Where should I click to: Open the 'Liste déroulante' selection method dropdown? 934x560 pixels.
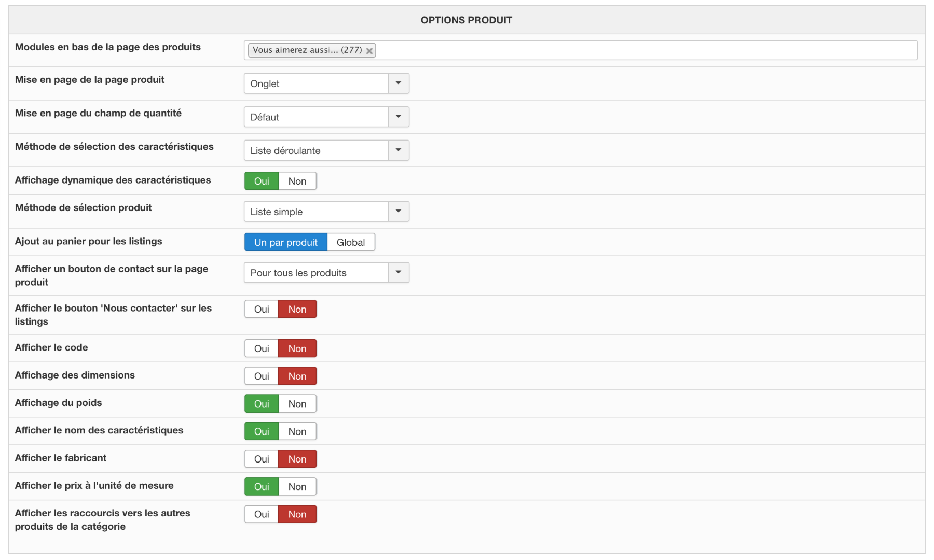398,150
